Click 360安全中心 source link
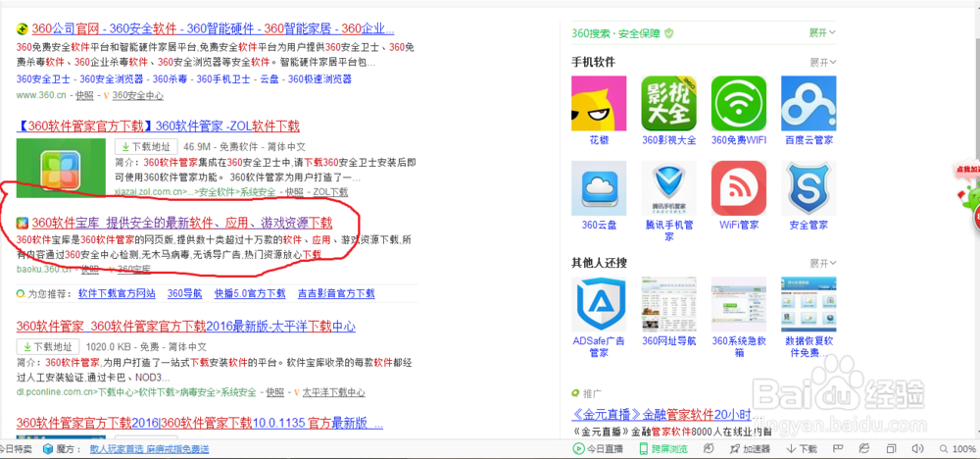This screenshot has height=459, width=980. (x=137, y=96)
